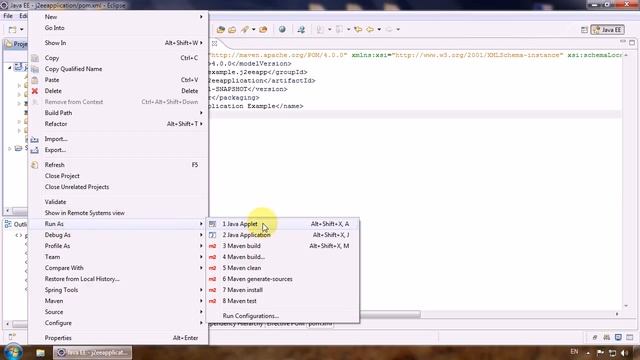Viewport: 640px width, 360px height.
Task: Choose Validate
Action: [x=118, y=202]
